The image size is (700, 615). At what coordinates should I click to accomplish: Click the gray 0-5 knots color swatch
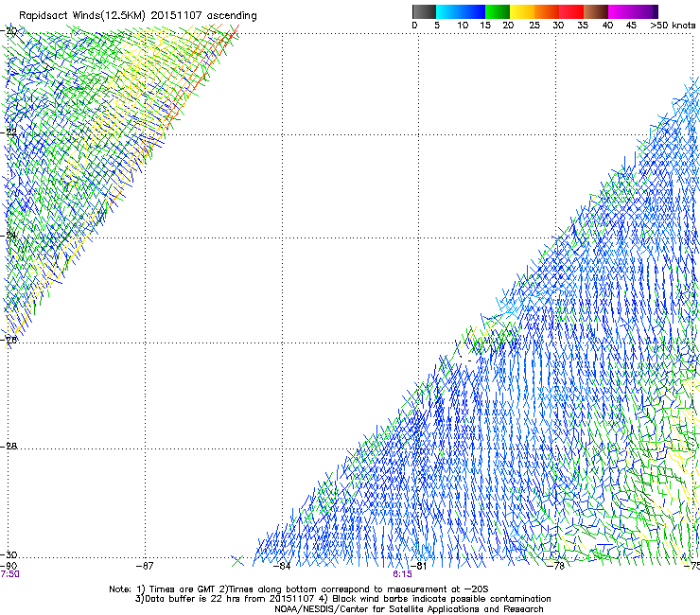point(424,11)
